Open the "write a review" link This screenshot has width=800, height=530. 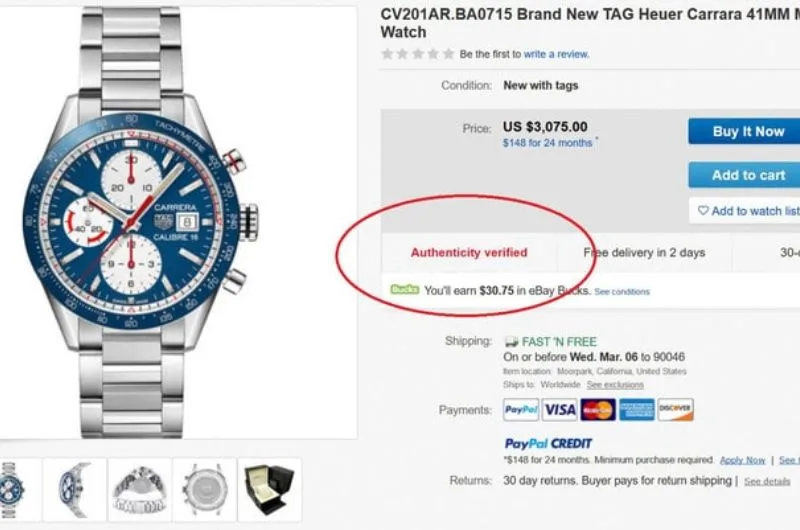pyautogui.click(x=556, y=54)
